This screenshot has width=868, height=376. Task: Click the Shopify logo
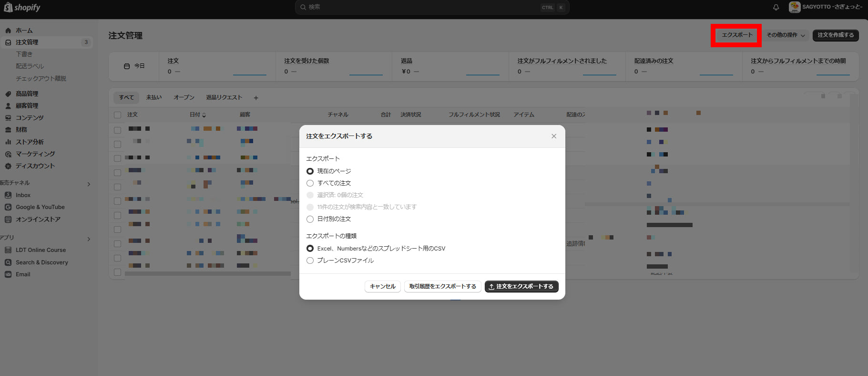tap(22, 7)
